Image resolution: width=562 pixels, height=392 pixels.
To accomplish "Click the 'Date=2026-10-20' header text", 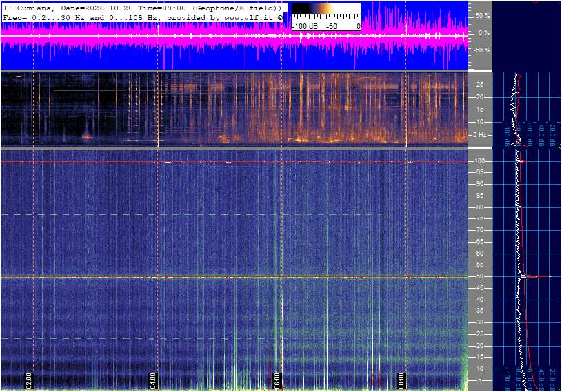I will (97, 8).
